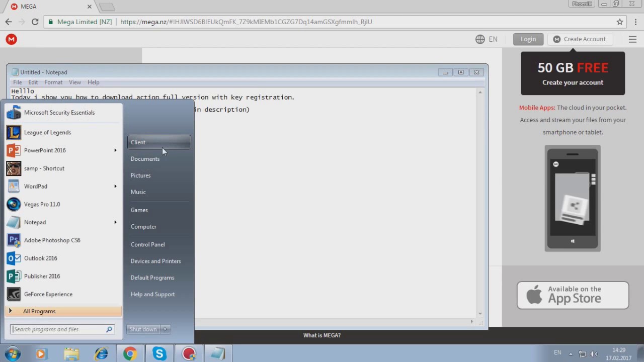Click the MEGA logo on page
Screen dimensions: 644x362
pyautogui.click(x=11, y=39)
